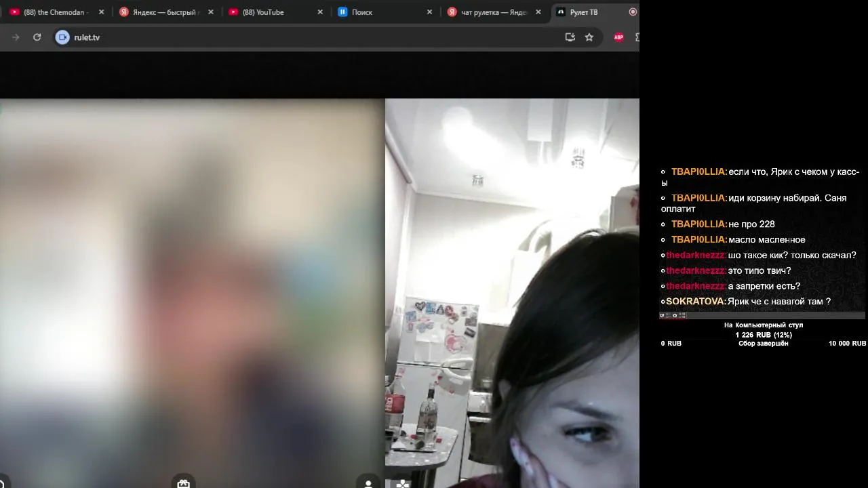The image size is (868, 488).
Task: Open the "(88) YouTube" browser tab
Action: point(263,12)
